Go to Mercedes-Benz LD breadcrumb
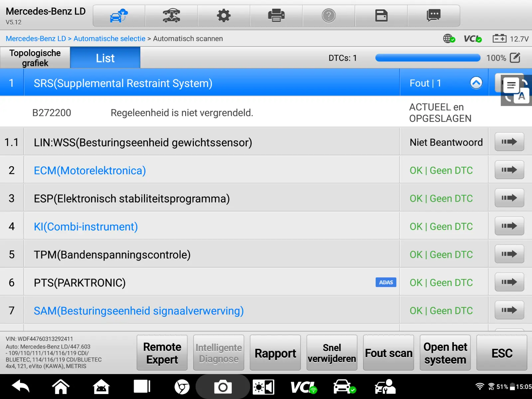Viewport: 532px width, 399px height. tap(36, 39)
